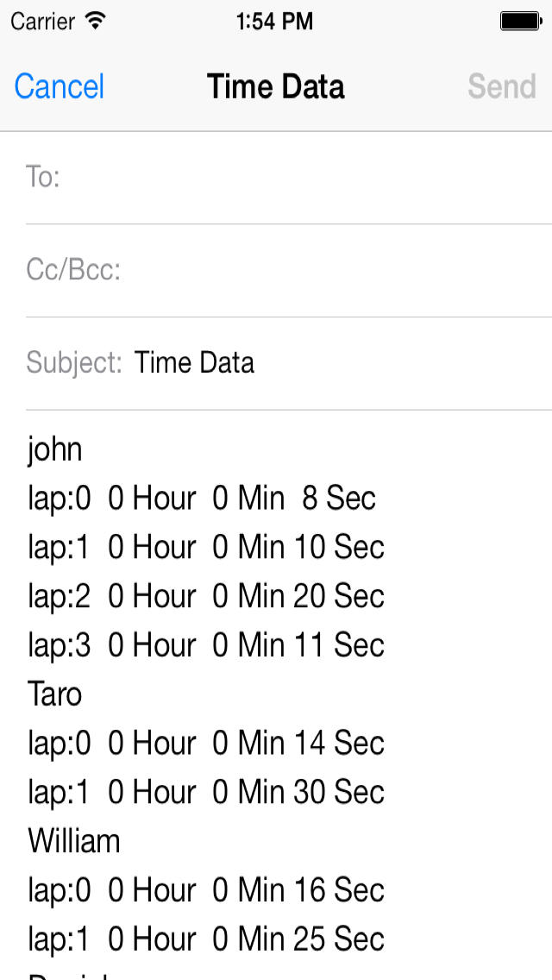Place cursor on the name Taro
This screenshot has height=980, width=552.
point(55,694)
